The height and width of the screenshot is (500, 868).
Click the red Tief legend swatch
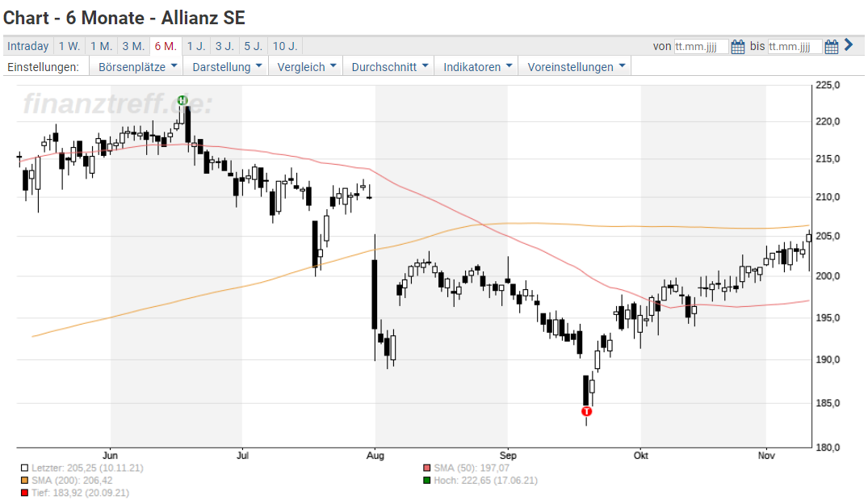24,492
